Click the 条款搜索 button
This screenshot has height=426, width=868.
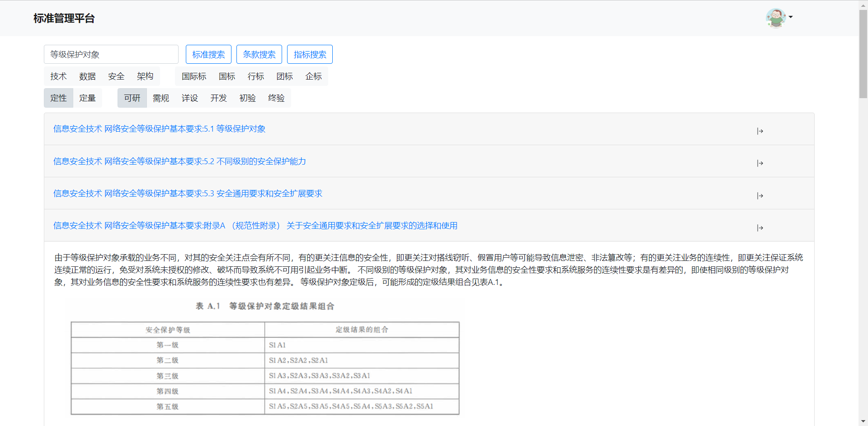tap(259, 54)
